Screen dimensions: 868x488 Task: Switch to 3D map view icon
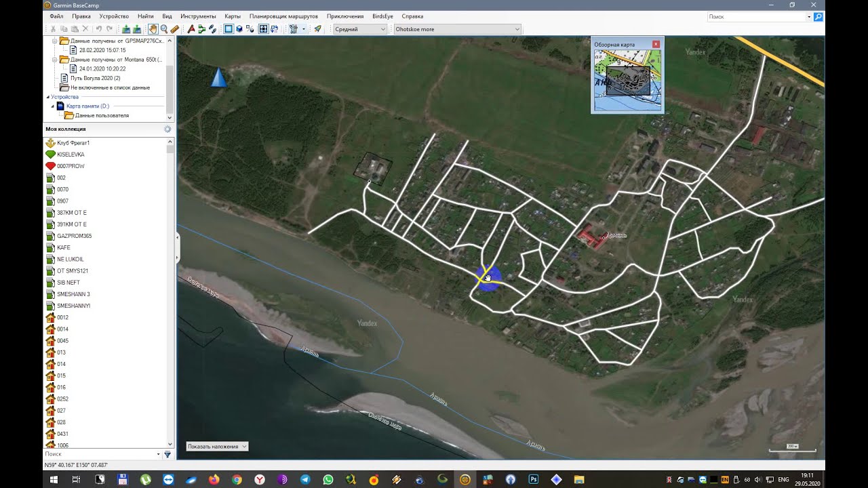click(239, 29)
